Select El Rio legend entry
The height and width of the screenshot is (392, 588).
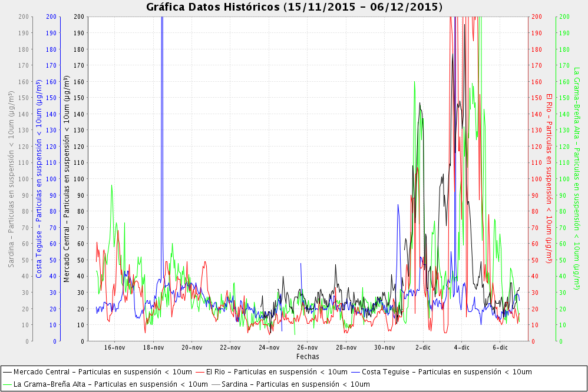(278, 372)
